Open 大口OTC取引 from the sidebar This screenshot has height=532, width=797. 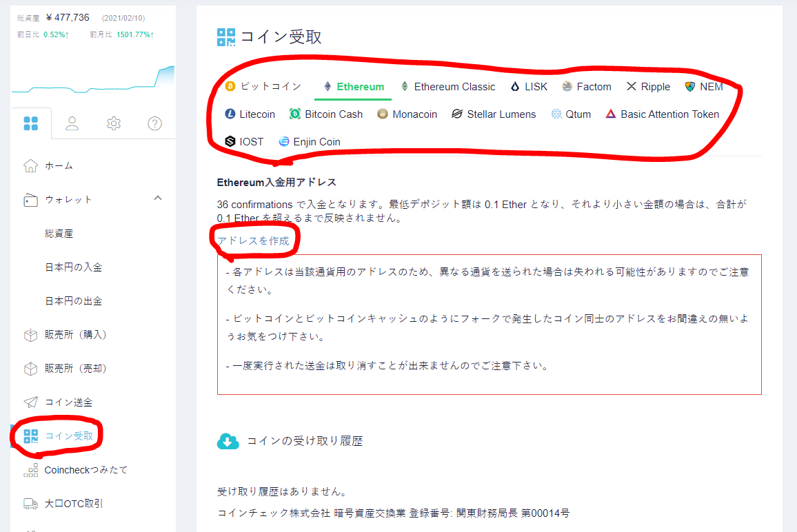pos(74,504)
